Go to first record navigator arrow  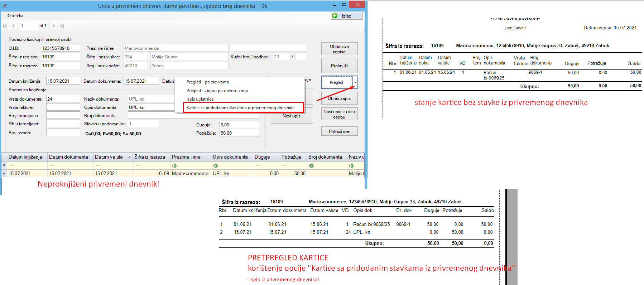[5, 26]
